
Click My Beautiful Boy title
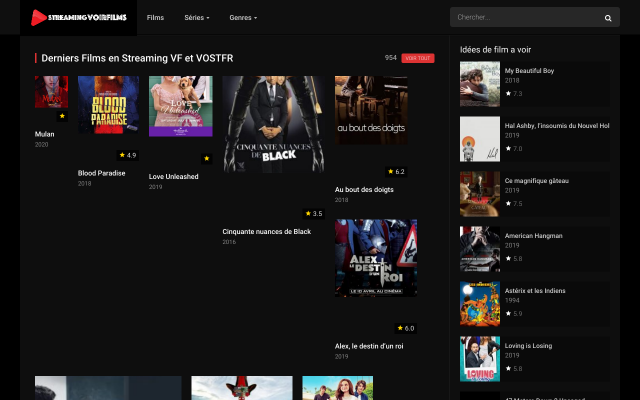529,71
